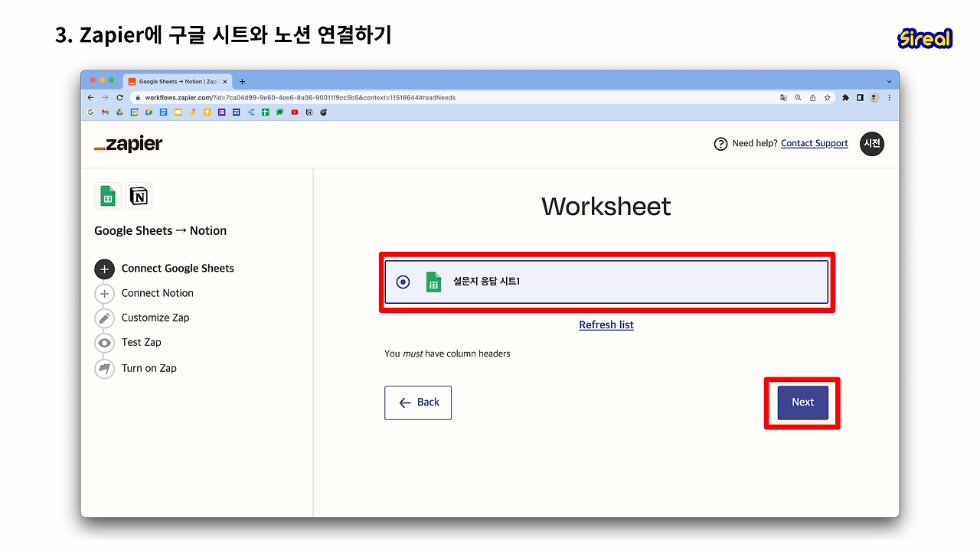The width and height of the screenshot is (980, 551).
Task: Click the translate page icon in address bar
Action: (783, 98)
